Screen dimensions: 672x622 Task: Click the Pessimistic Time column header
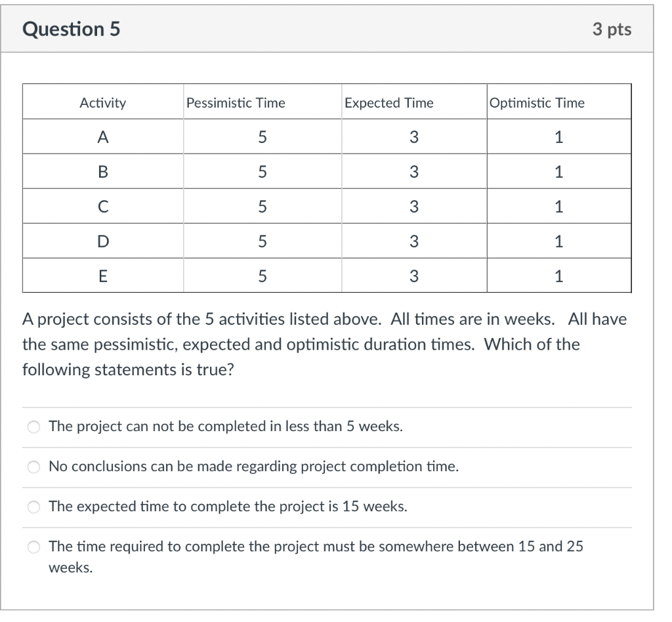pyautogui.click(x=235, y=102)
